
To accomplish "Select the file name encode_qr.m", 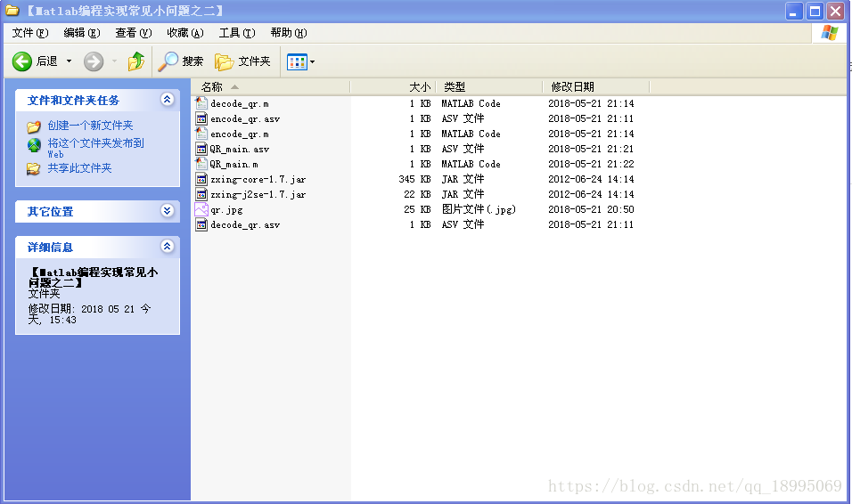I will [240, 134].
